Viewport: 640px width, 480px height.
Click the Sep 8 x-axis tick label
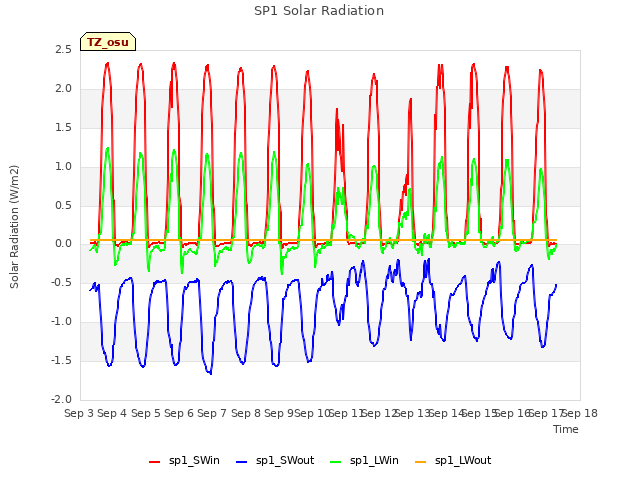tap(245, 413)
